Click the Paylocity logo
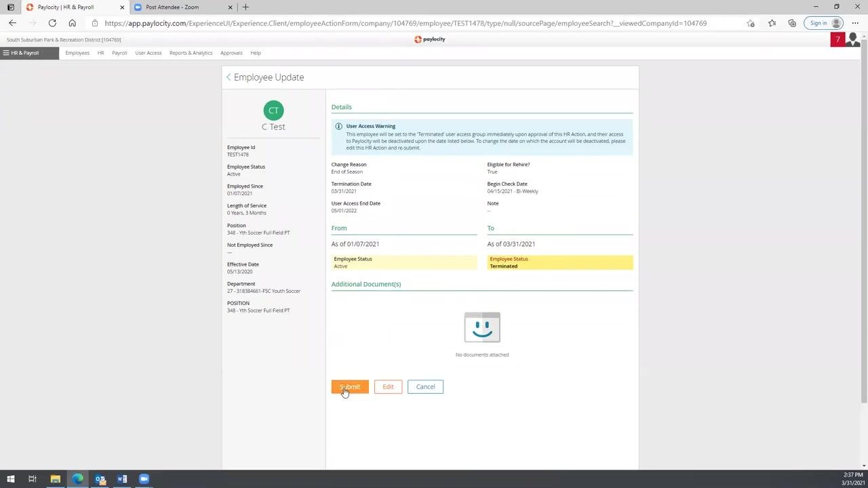The width and height of the screenshot is (868, 488). click(x=430, y=39)
